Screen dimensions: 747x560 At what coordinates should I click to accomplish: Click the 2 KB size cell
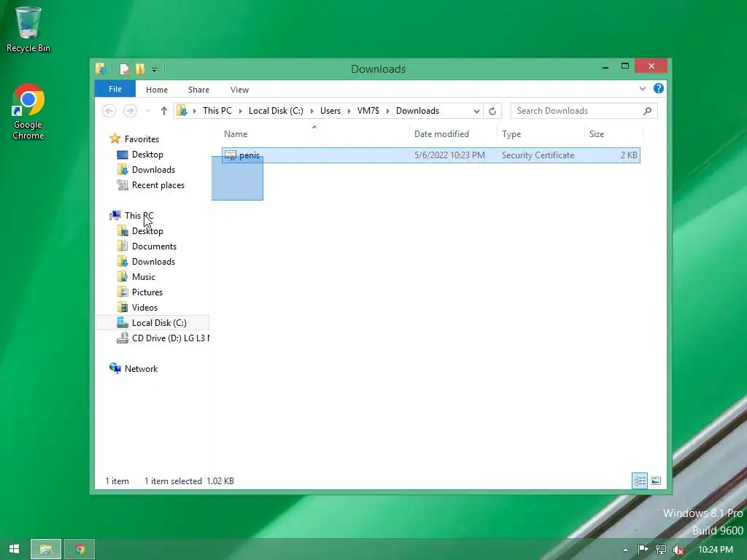(x=628, y=155)
